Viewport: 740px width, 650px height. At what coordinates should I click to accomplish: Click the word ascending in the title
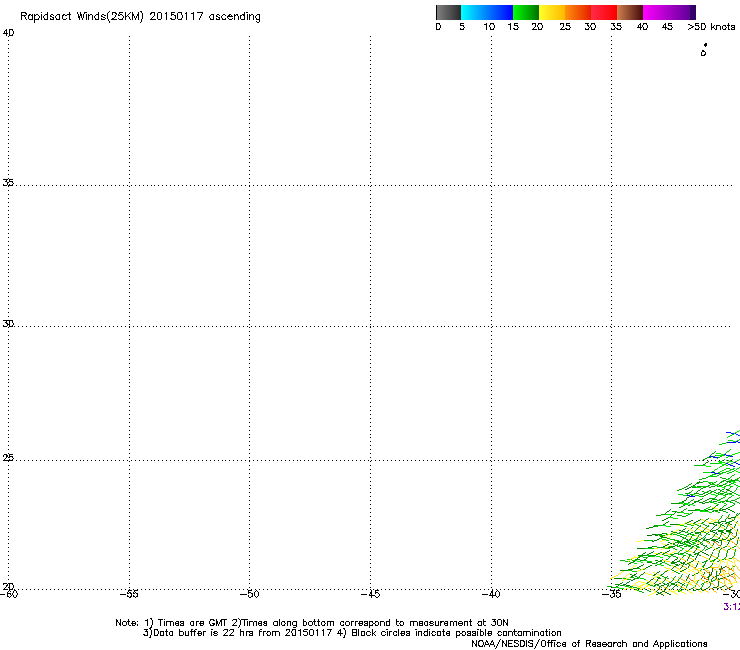(235, 17)
